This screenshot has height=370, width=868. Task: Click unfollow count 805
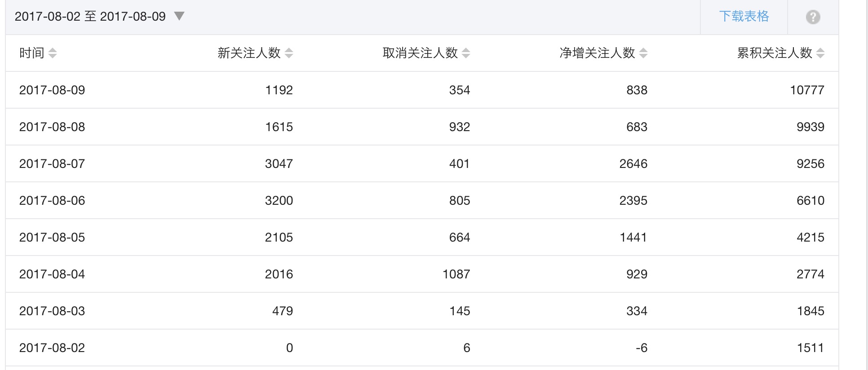point(460,200)
